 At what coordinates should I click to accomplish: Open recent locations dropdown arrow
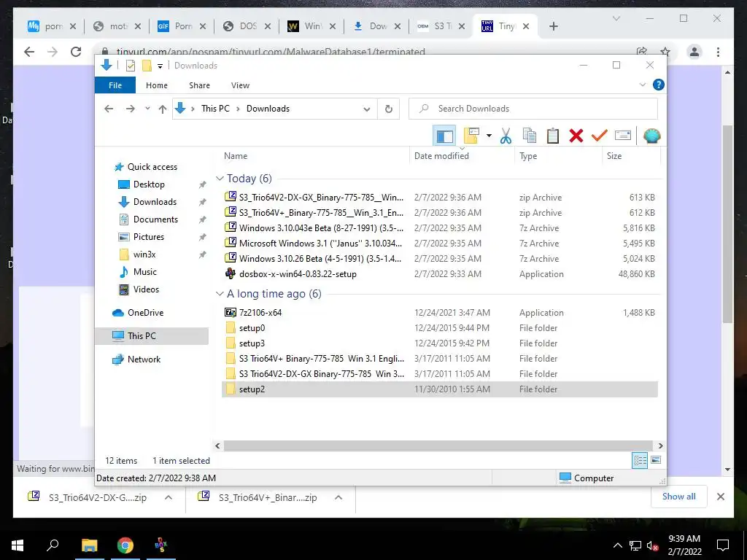pyautogui.click(x=147, y=109)
